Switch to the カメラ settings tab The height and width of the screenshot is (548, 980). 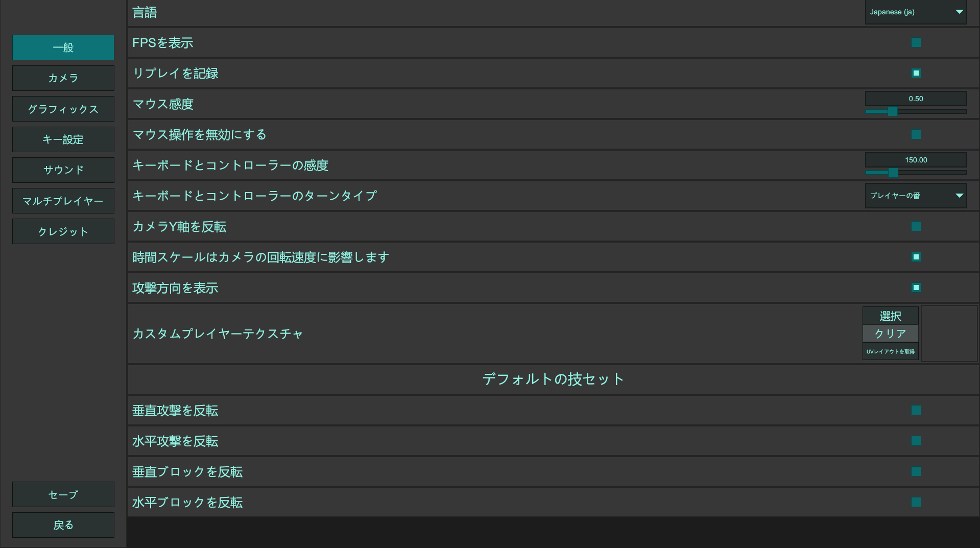[63, 78]
